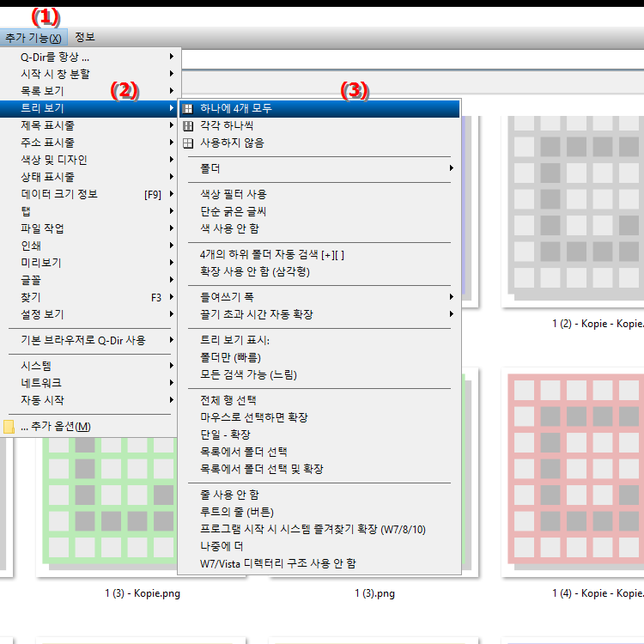The width and height of the screenshot is (644, 644).
Task: Open the 설정 보기 submenu
Action: pyautogui.click(x=88, y=314)
